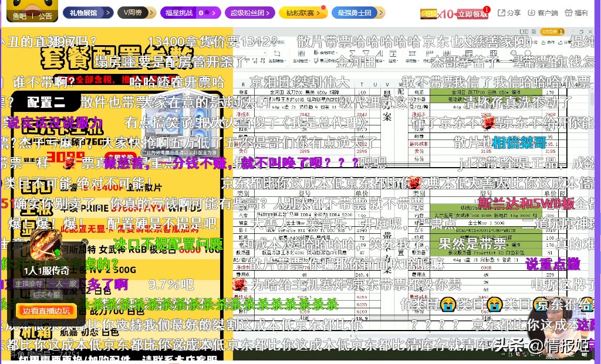The width and height of the screenshot is (601, 364).
Task: Dismiss the 传奇 game promo card
Action: click(x=85, y=242)
